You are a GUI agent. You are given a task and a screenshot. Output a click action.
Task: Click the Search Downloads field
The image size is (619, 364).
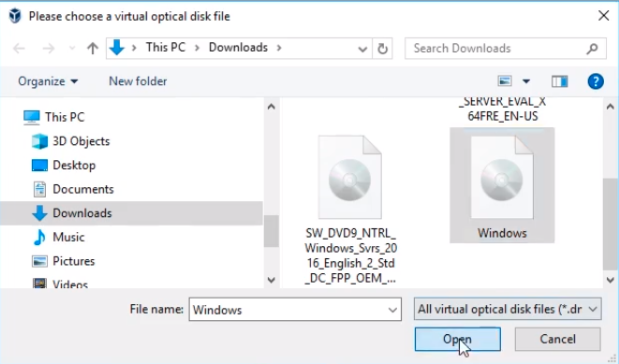click(x=506, y=49)
